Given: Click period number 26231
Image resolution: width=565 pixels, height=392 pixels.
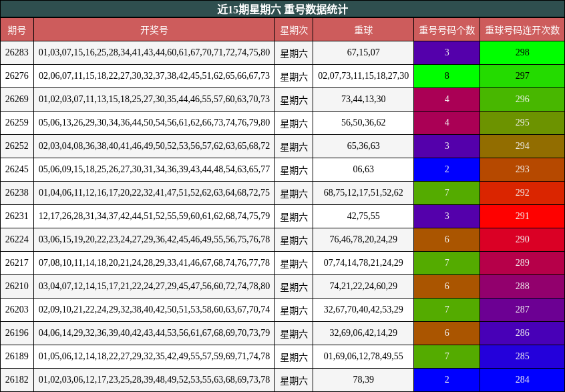Looking at the screenshot, I should coord(17,216).
